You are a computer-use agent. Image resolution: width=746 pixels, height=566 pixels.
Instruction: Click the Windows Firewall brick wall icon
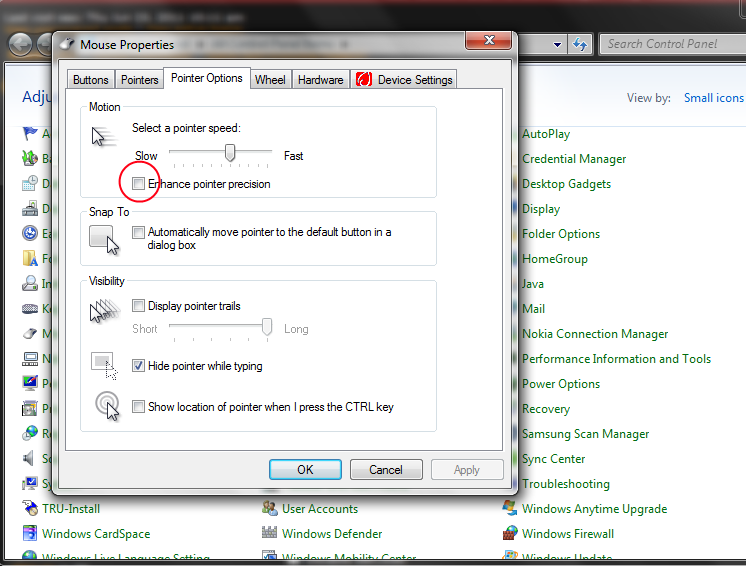510,534
